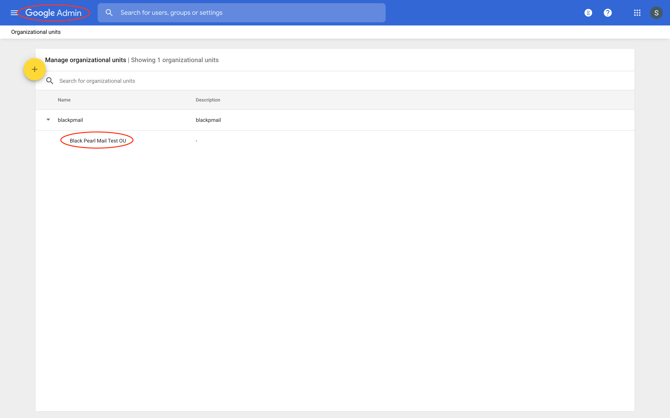Screen dimensions: 670x418
Task: Open the Google apps grid launcher
Action: (x=637, y=13)
